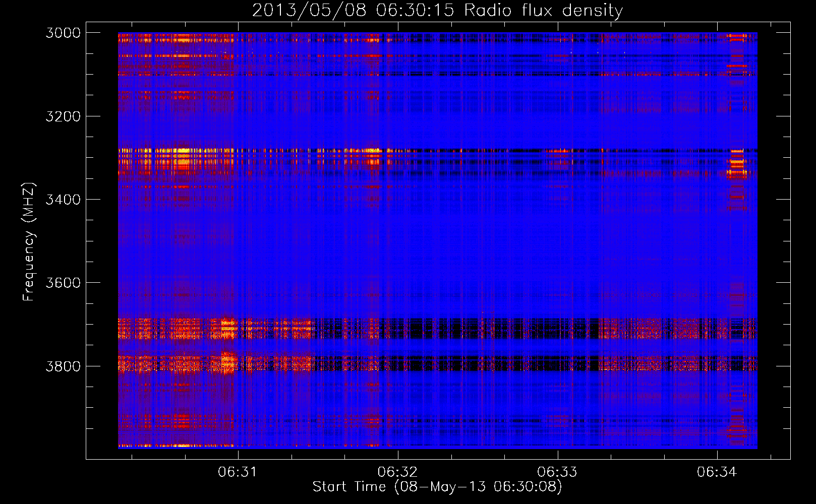Screen dimensions: 816x504
Task: Select the 3800 frequency tick label
Action: [x=63, y=366]
